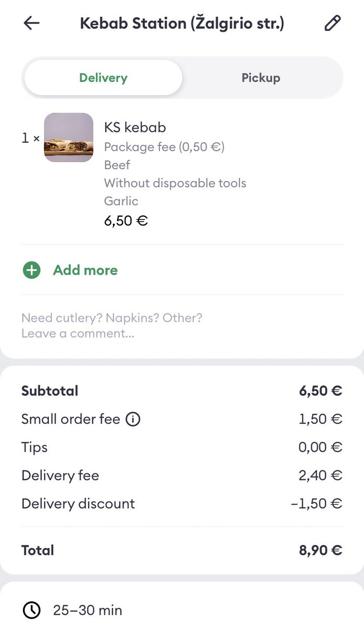
Task: Tap the Delivery discount row
Action: click(182, 504)
